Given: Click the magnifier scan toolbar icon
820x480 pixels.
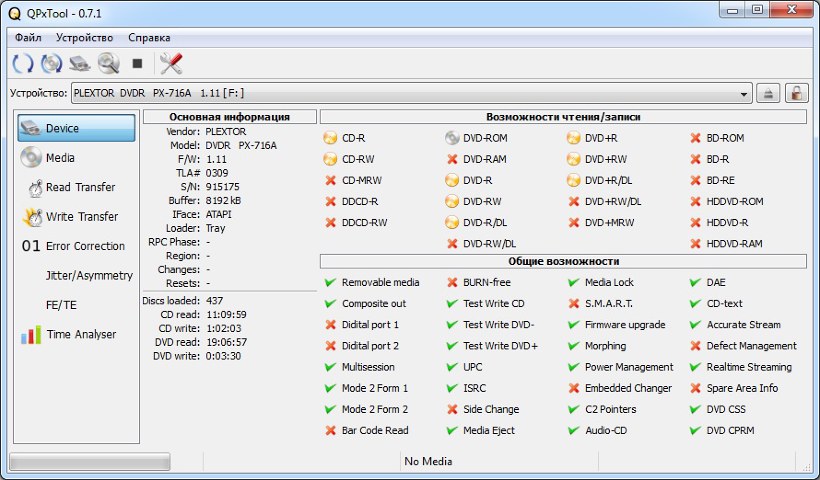Looking at the screenshot, I should (108, 63).
